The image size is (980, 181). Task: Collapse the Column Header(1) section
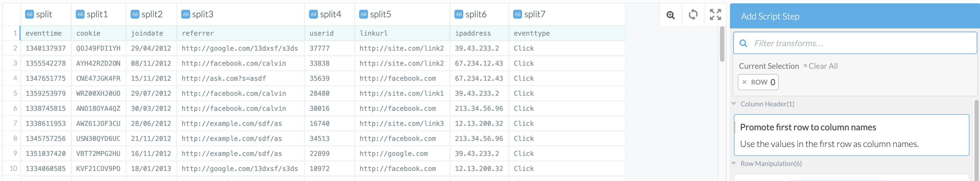[734, 104]
